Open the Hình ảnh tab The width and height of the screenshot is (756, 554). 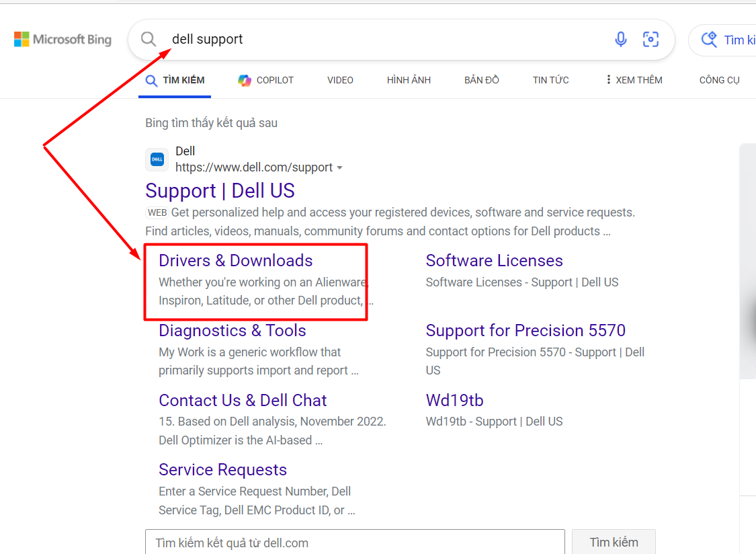409,80
